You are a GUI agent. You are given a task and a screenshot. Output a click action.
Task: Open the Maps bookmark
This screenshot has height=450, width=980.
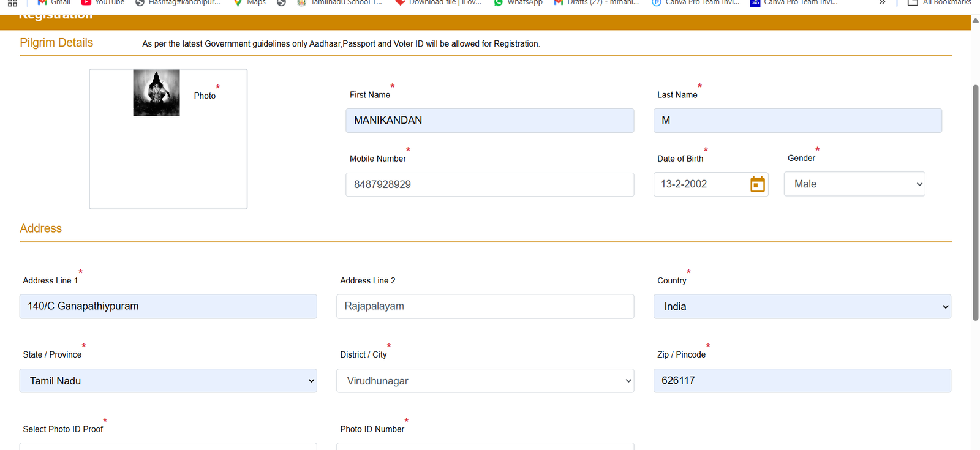[x=250, y=2]
